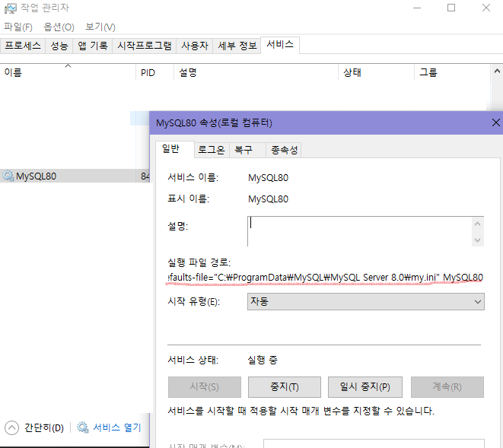Switch to the 세부 정보 tab
Screen dimensions: 503x448
pyautogui.click(x=237, y=46)
